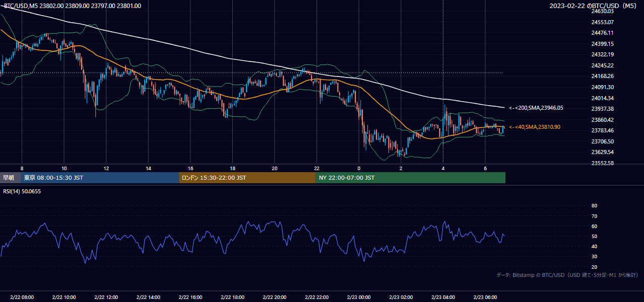Click the 2/22 22:00 time label

(316, 297)
